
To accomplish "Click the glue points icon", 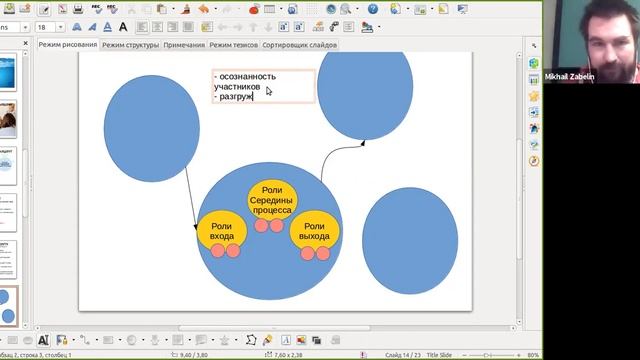I will pos(267,340).
